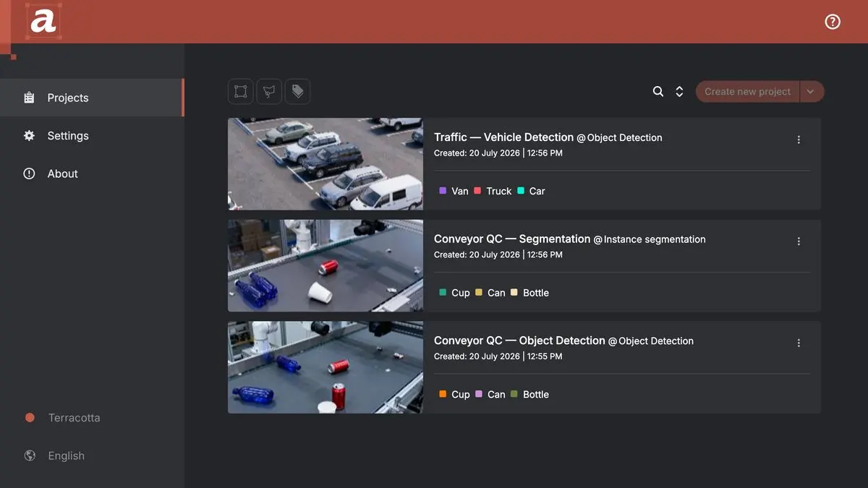Click the purple Van label swatch
The image size is (868, 488).
[443, 191]
